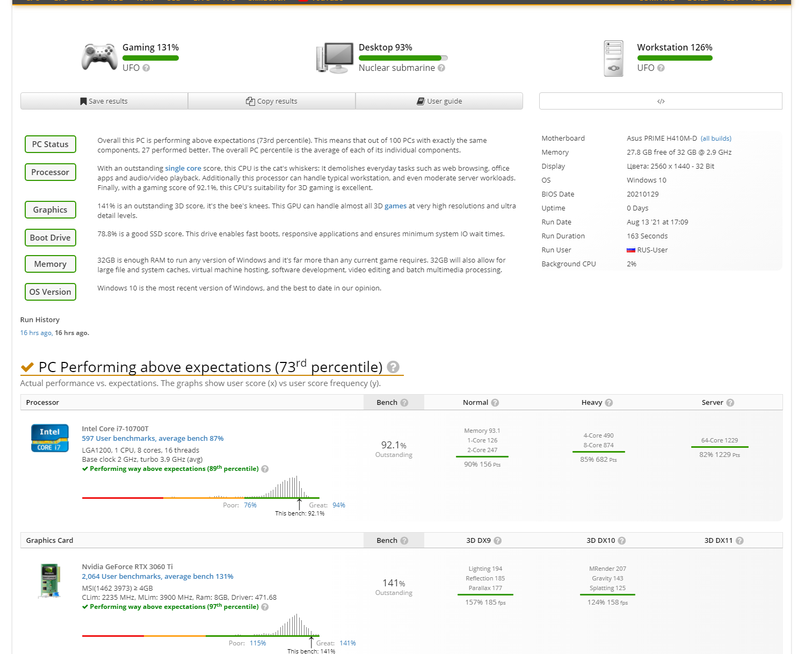Open the User guide

coord(439,101)
